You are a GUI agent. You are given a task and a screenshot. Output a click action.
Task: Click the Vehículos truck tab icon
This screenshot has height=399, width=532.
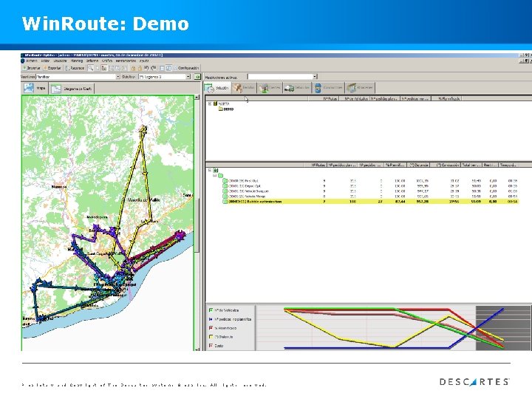(x=289, y=88)
